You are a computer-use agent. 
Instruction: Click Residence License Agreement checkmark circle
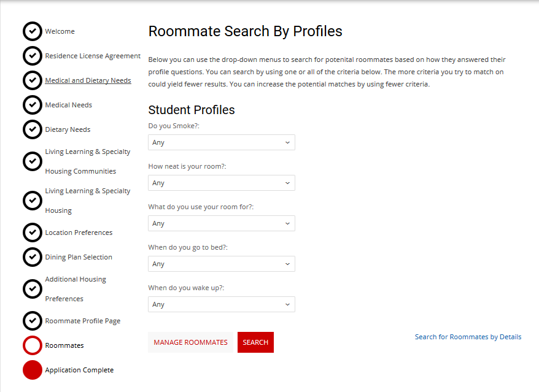(x=33, y=56)
